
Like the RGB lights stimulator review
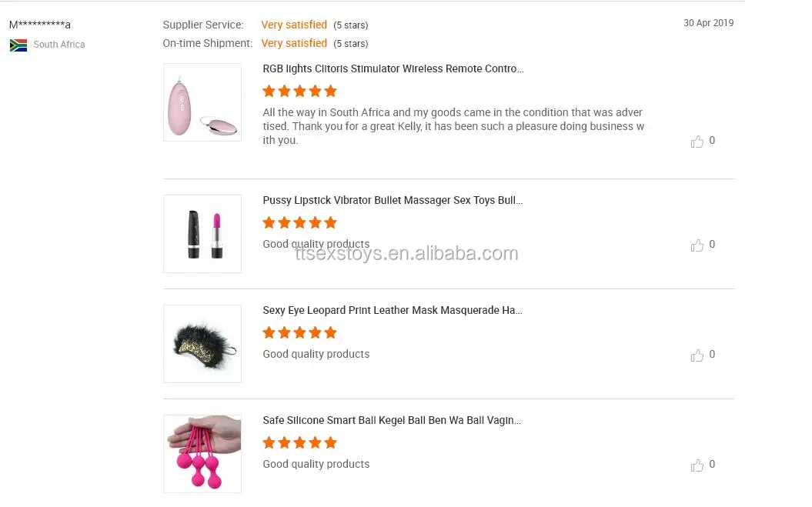pos(697,142)
